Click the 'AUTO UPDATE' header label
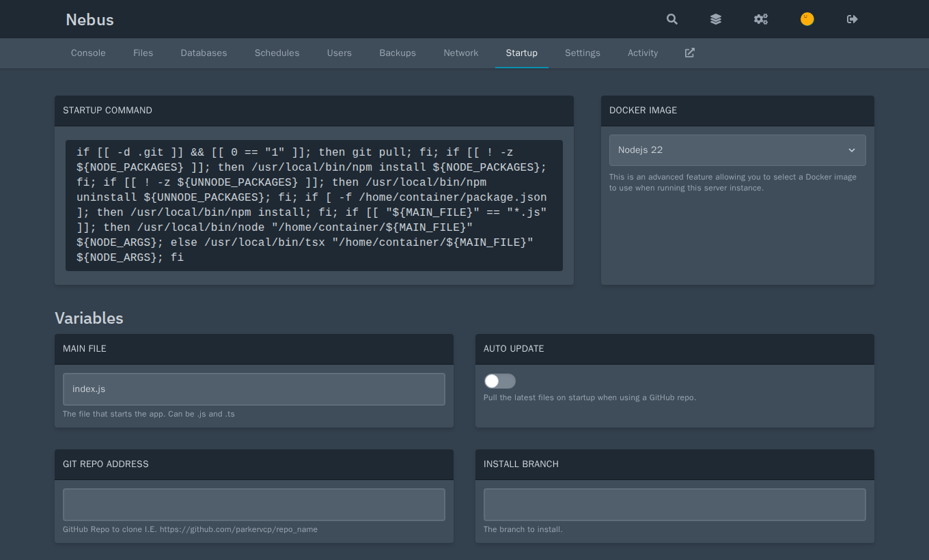Viewport: 929px width, 560px height. point(514,348)
